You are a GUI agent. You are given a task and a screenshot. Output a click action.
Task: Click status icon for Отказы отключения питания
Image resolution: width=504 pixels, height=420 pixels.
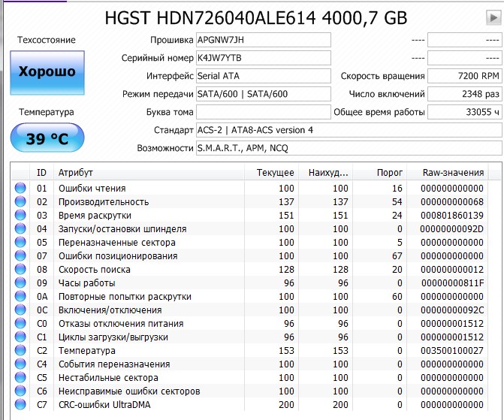[x=20, y=323]
